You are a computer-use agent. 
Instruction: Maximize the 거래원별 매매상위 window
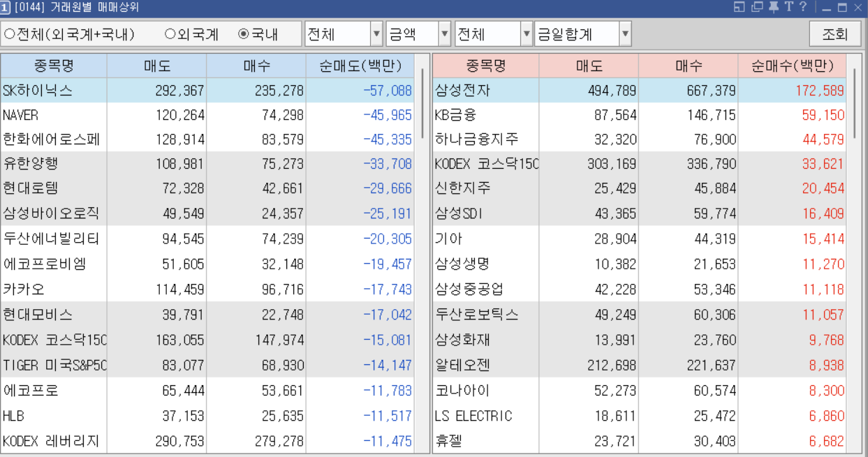coord(842,8)
